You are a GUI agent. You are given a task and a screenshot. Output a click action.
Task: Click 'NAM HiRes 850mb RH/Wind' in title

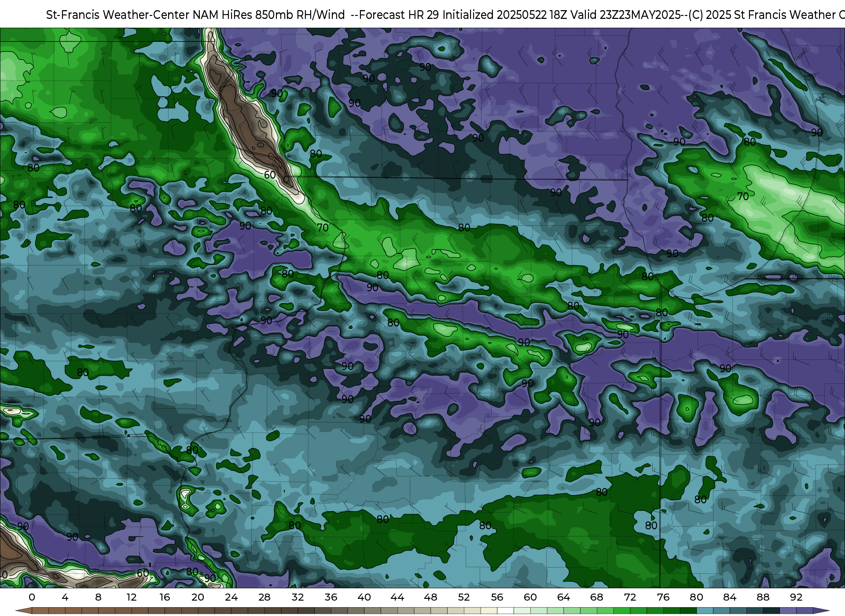click(x=269, y=15)
